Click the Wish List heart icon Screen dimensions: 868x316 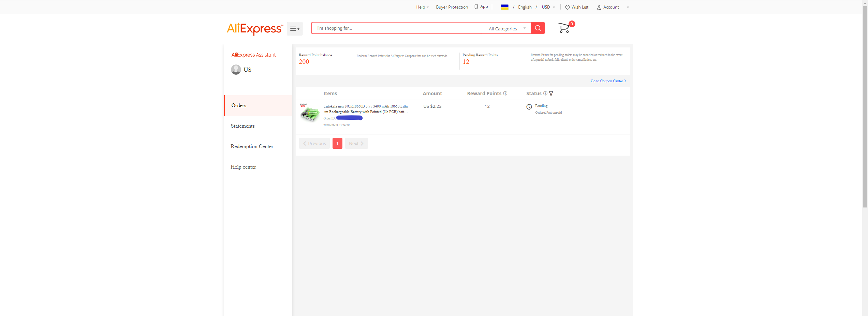click(568, 7)
